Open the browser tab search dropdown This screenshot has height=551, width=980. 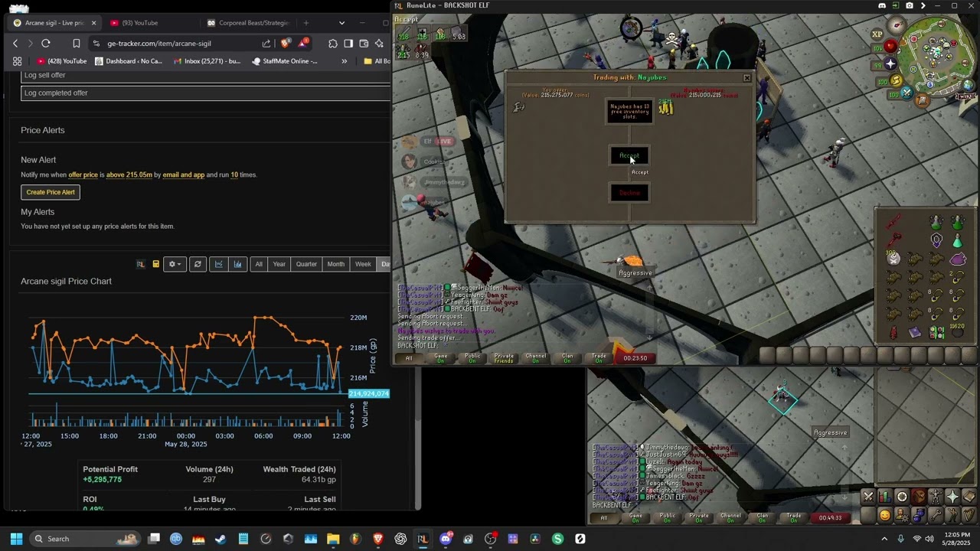point(341,23)
